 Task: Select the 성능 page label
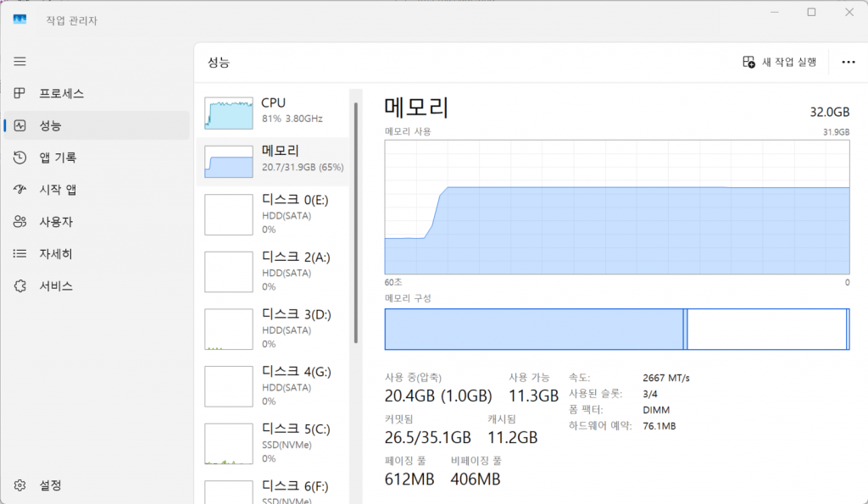click(50, 125)
